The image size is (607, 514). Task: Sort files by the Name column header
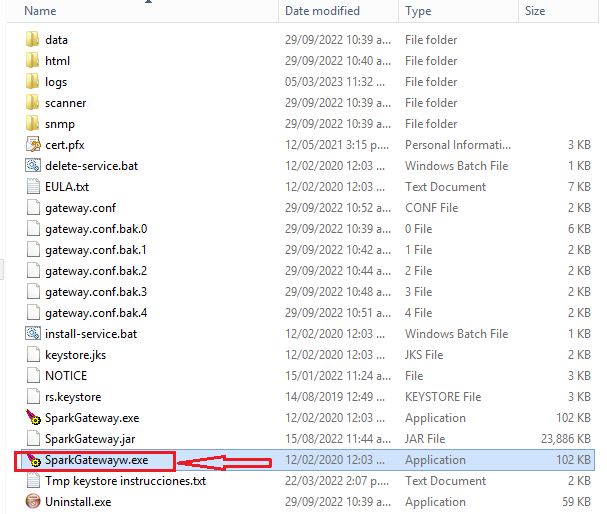coord(40,11)
